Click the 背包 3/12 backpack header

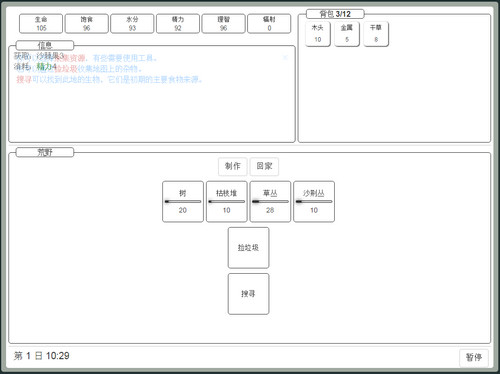coord(335,14)
